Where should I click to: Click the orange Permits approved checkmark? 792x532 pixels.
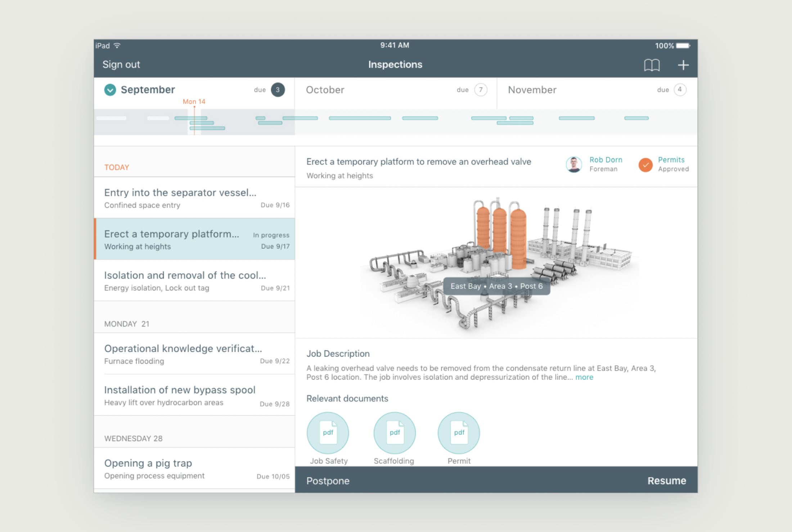645,165
